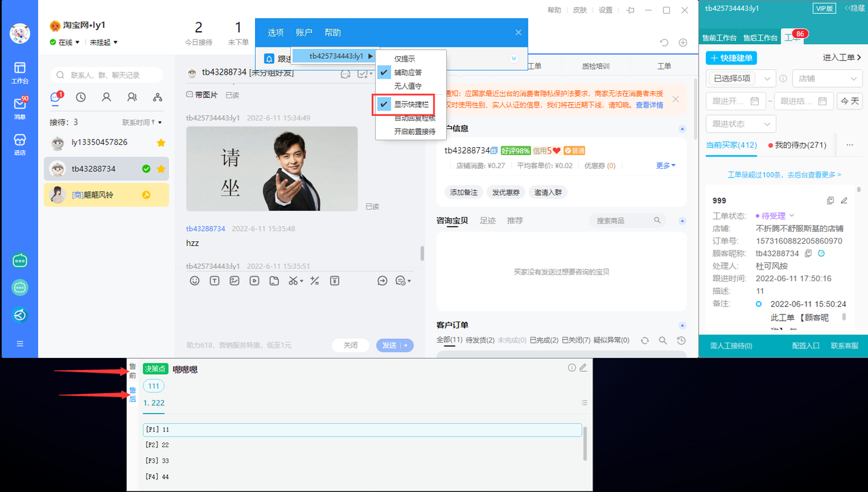The height and width of the screenshot is (492, 868).
Task: Click the copy icon on ticket 999
Action: [x=831, y=201]
